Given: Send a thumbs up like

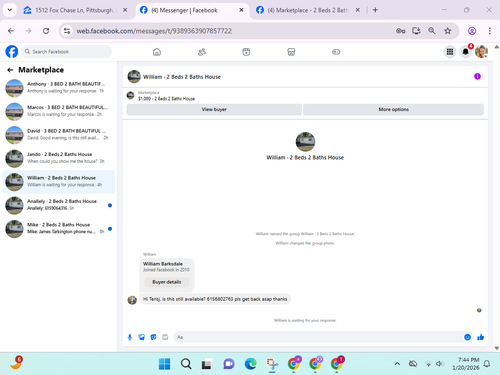Looking at the screenshot, I should [x=480, y=337].
